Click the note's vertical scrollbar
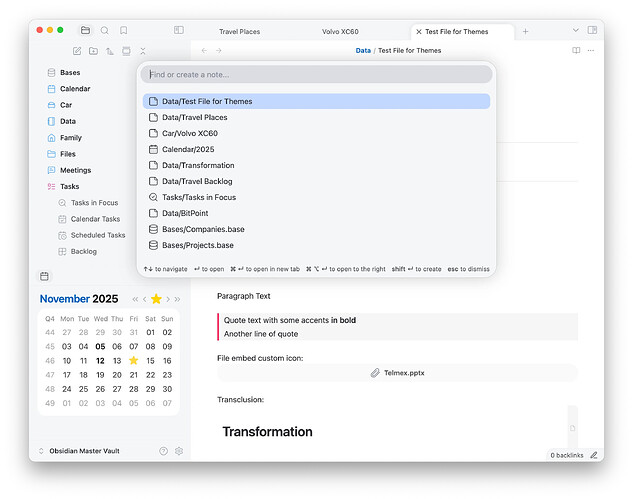 click(x=572, y=428)
